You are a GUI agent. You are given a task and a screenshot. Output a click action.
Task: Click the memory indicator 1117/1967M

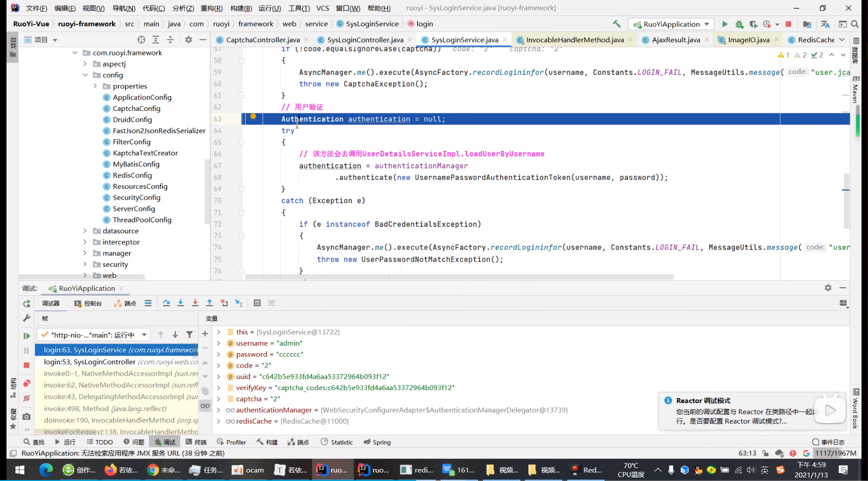(836, 453)
